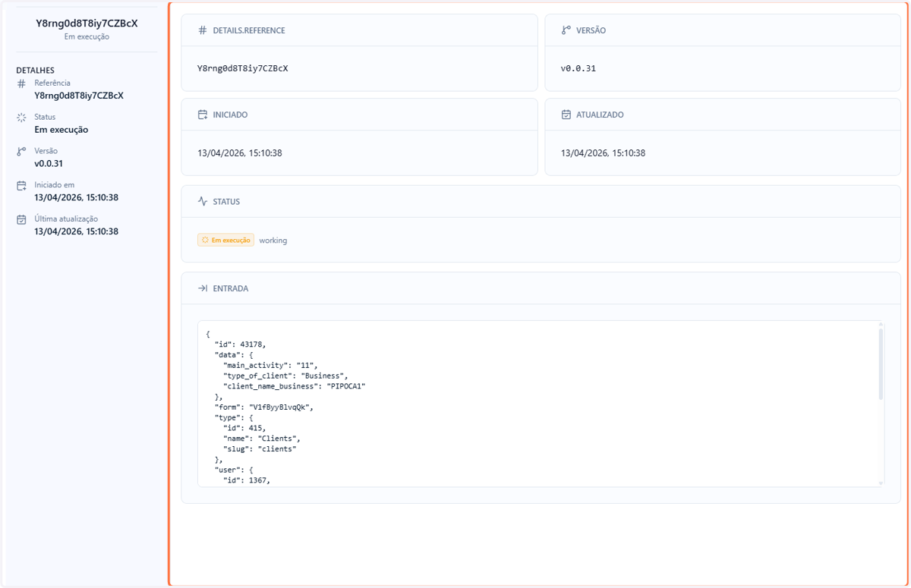This screenshot has width=911, height=588.
Task: Click the branch icon in VERSÃO card header
Action: [x=566, y=30]
